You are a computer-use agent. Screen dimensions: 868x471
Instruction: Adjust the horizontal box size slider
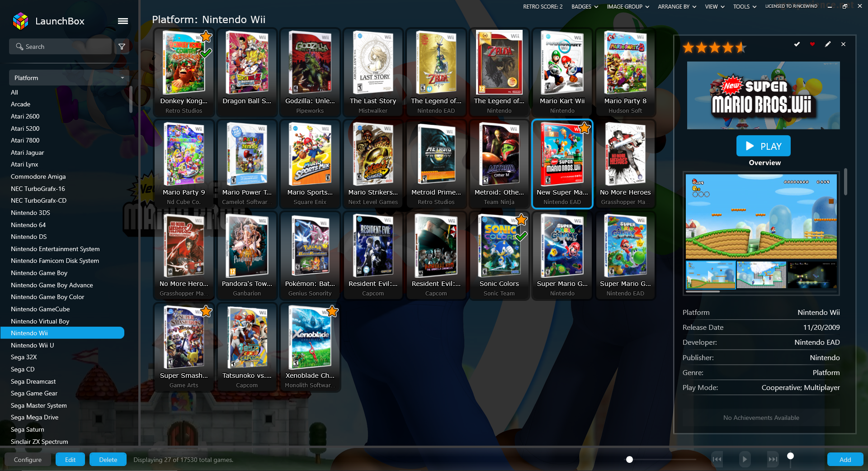(629, 460)
